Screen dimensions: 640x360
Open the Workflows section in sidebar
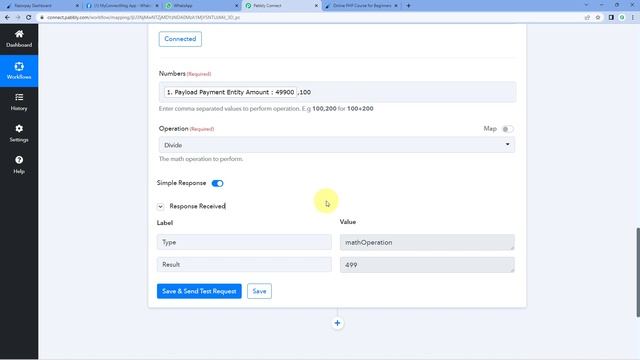click(19, 71)
